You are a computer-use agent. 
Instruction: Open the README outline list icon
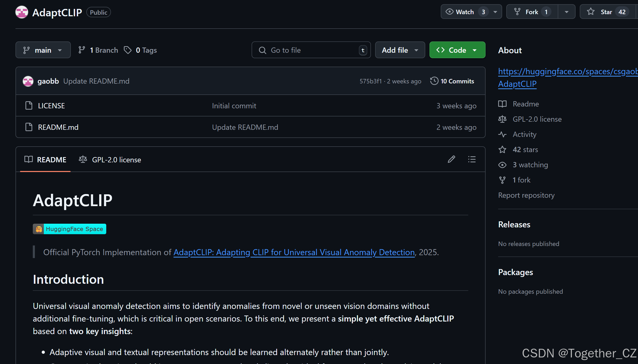[x=472, y=159]
